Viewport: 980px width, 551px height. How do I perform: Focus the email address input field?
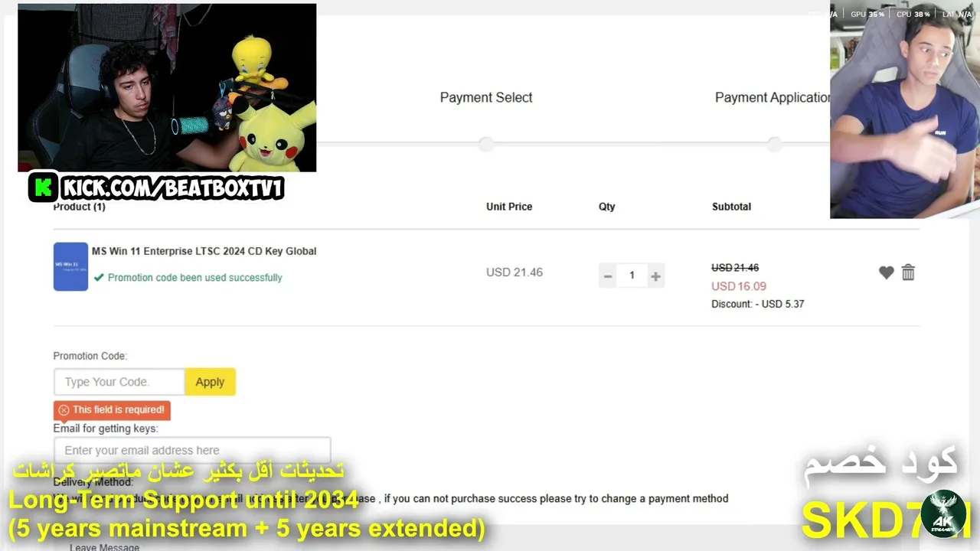click(x=192, y=450)
